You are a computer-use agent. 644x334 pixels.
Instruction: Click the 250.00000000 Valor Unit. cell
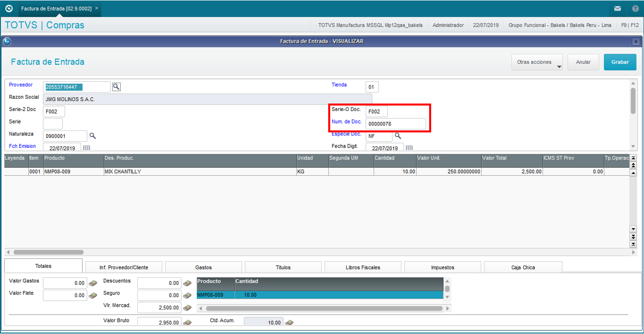449,171
